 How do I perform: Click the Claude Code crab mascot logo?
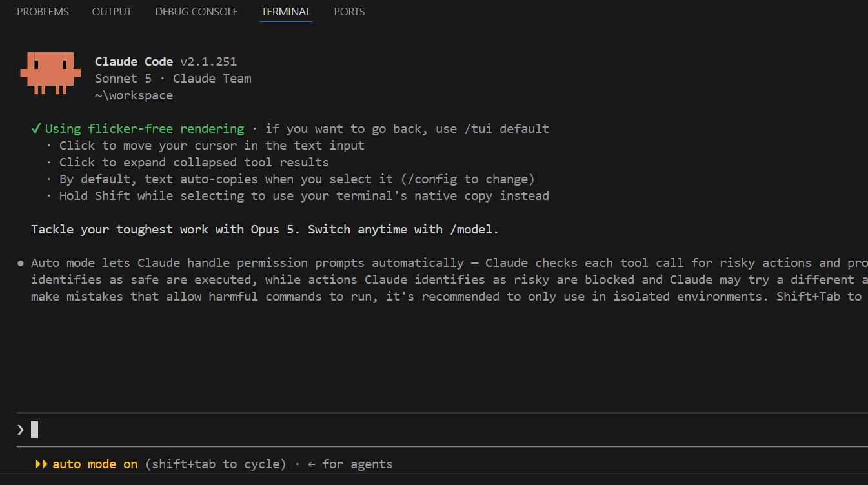pos(50,74)
